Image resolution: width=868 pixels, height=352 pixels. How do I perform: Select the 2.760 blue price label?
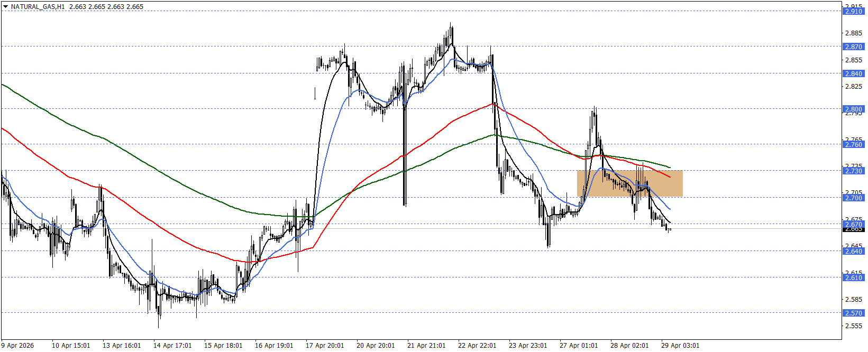pos(853,144)
